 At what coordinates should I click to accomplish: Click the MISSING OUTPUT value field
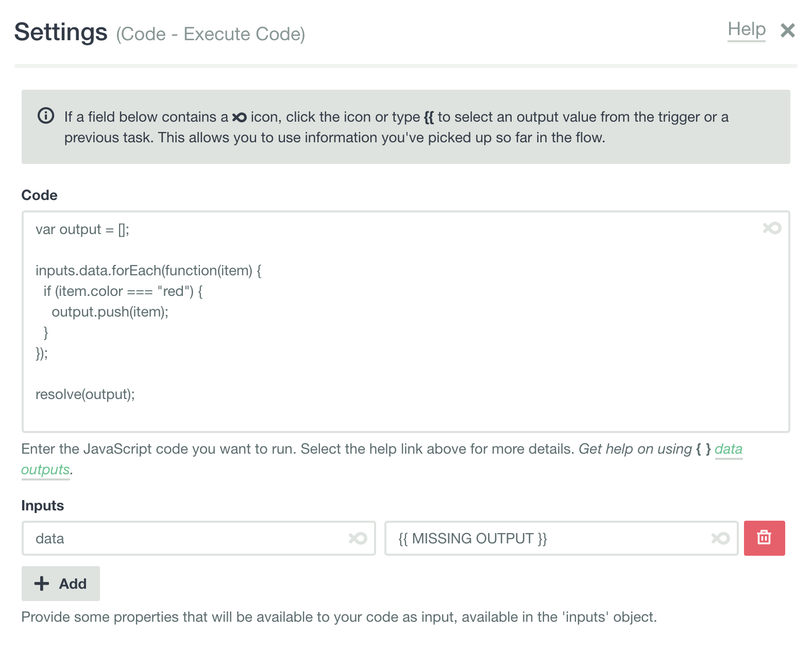point(562,538)
